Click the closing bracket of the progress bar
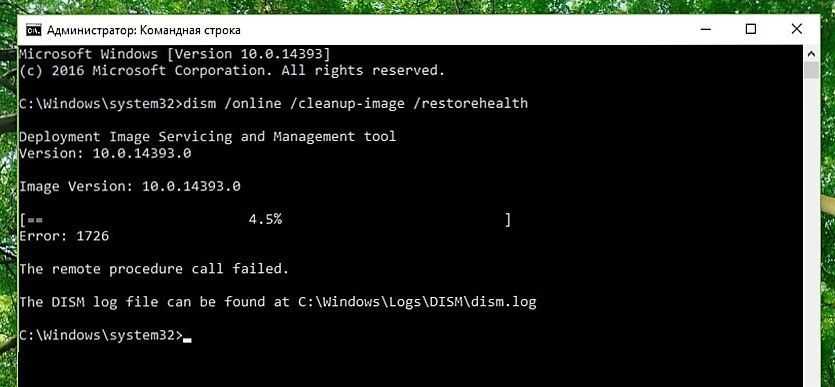Viewport: 835px width, 387px height. (508, 220)
